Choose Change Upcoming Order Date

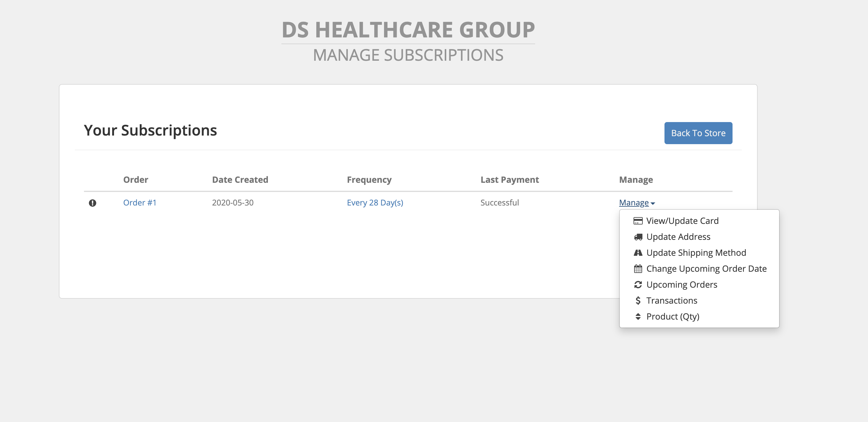706,269
